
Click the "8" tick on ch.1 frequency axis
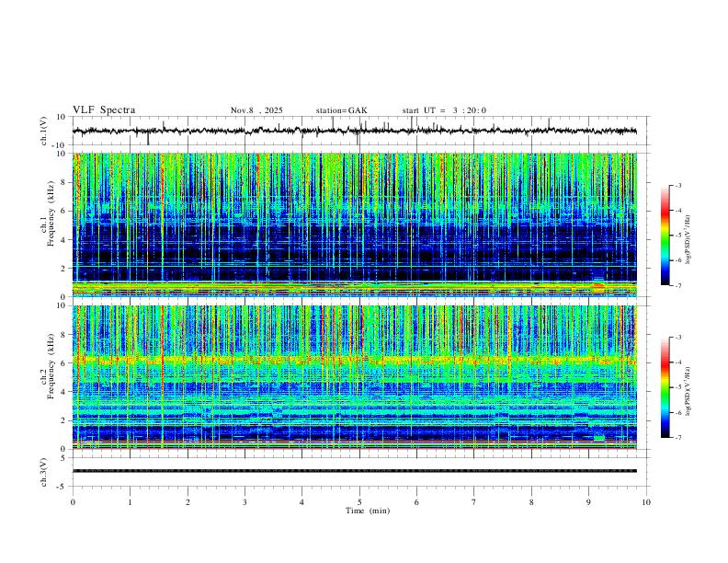click(63, 182)
